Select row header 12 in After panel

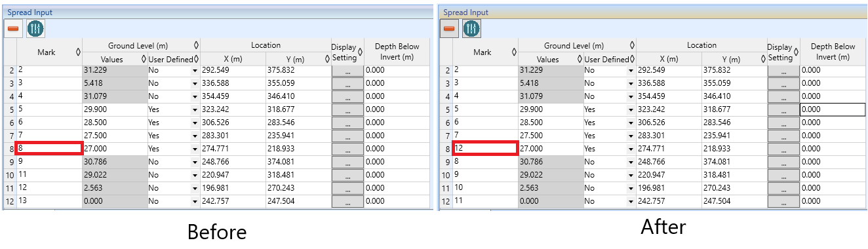[446, 201]
